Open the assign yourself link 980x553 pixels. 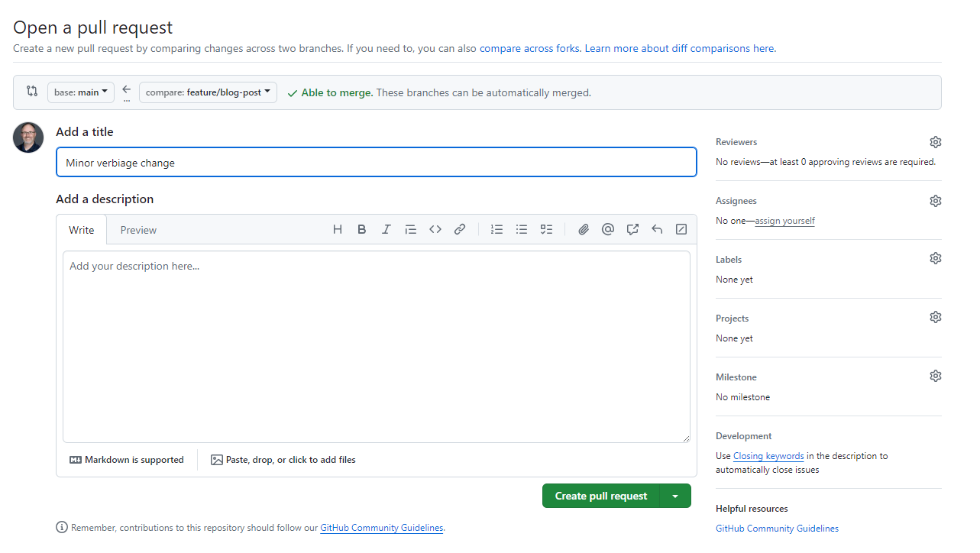(x=784, y=220)
